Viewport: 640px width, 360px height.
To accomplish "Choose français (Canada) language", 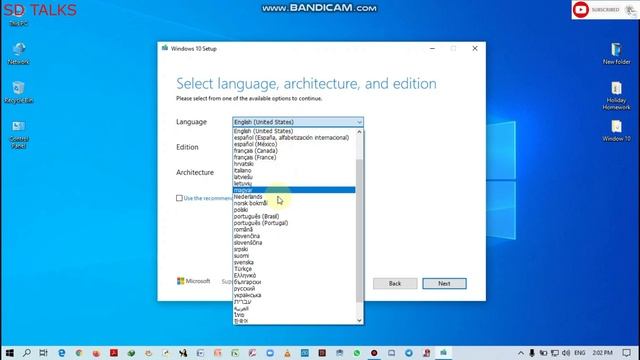I will point(294,151).
